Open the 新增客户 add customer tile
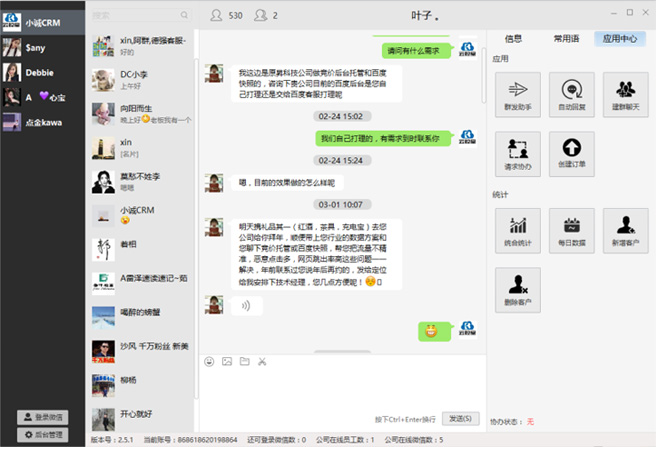 pos(625,231)
